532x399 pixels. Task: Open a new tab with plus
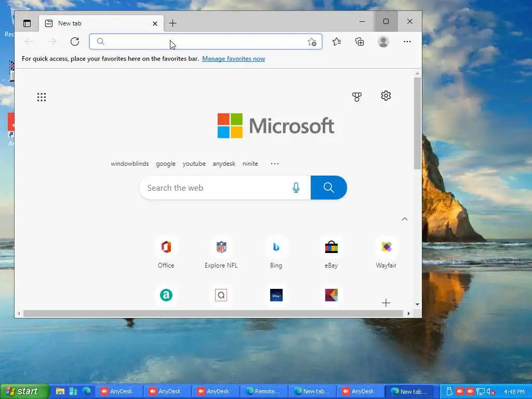click(172, 23)
